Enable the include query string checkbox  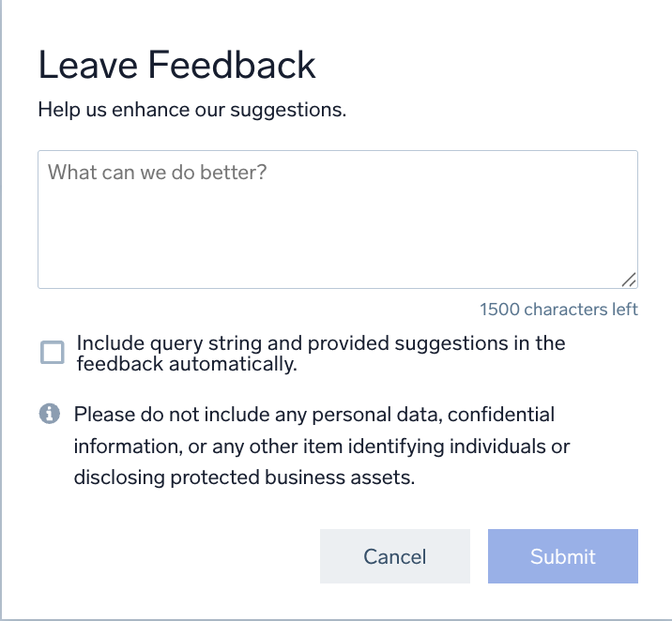point(53,353)
